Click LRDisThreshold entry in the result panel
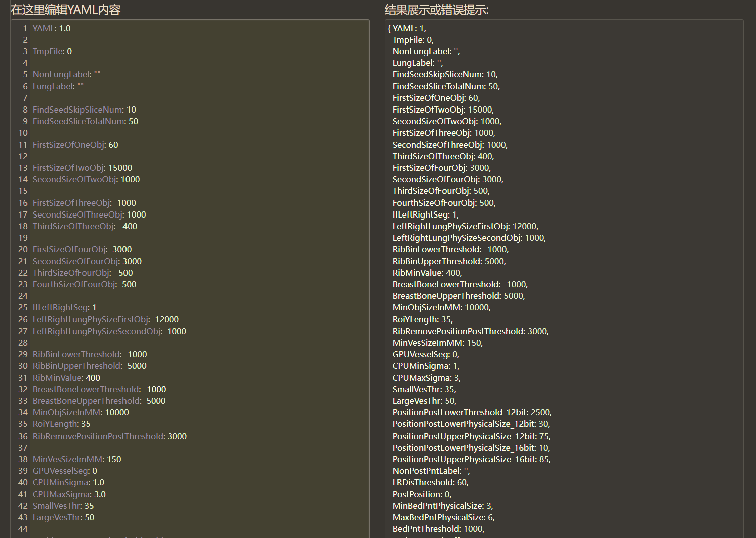 pos(430,482)
